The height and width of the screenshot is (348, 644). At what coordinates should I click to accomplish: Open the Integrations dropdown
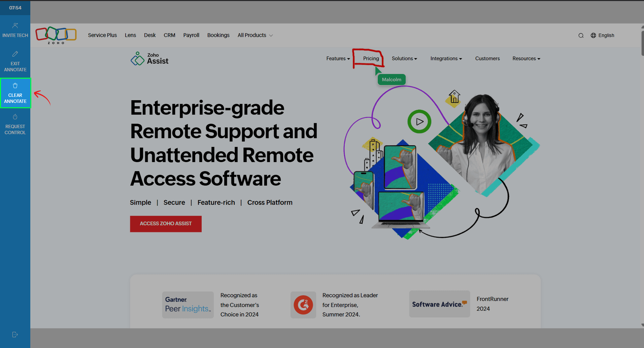[446, 59]
